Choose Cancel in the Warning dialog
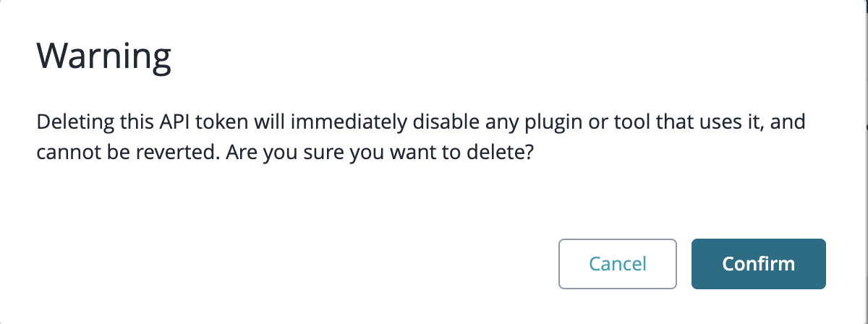Image resolution: width=868 pixels, height=324 pixels. point(618,264)
